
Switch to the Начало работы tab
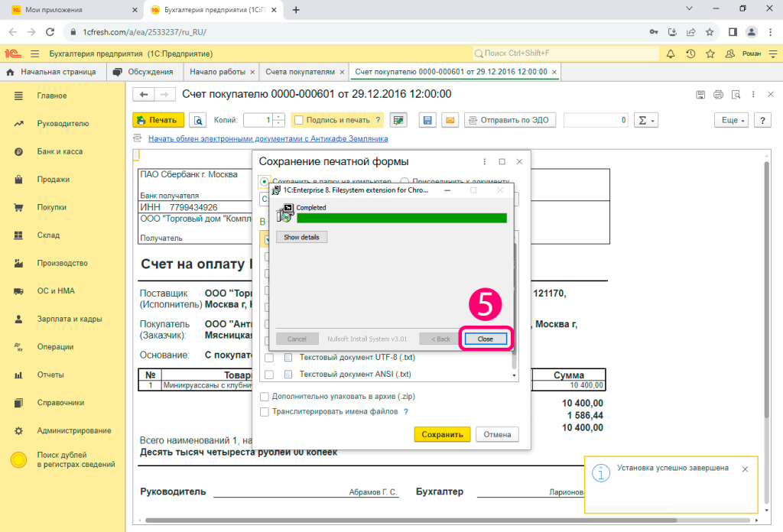[x=218, y=72]
